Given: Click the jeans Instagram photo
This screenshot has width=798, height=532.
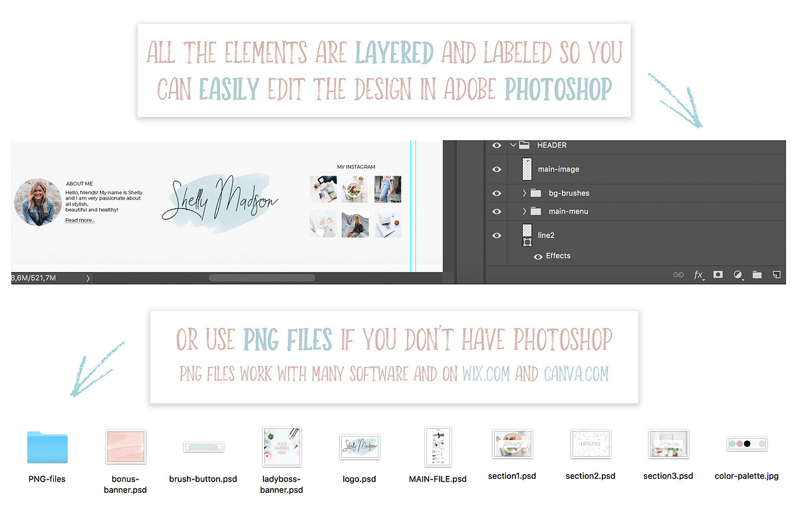Looking at the screenshot, I should click(388, 189).
